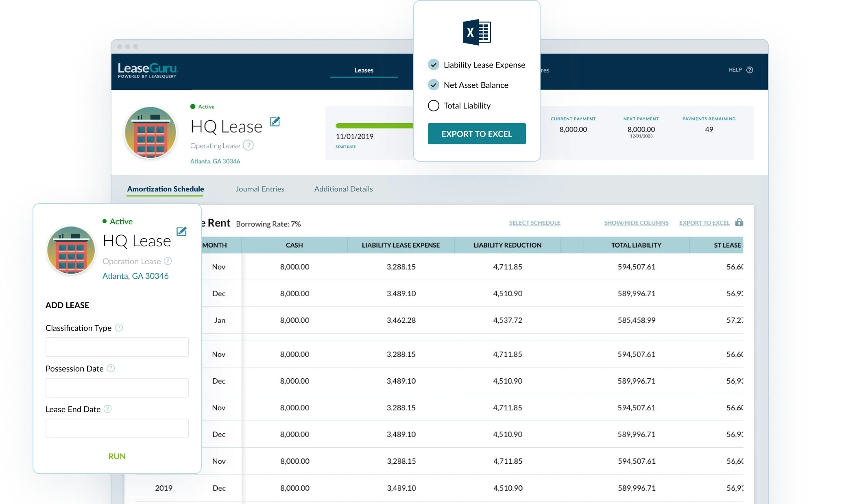Uncheck Liability Lease Expense in export popup
The image size is (846, 504).
pos(434,64)
